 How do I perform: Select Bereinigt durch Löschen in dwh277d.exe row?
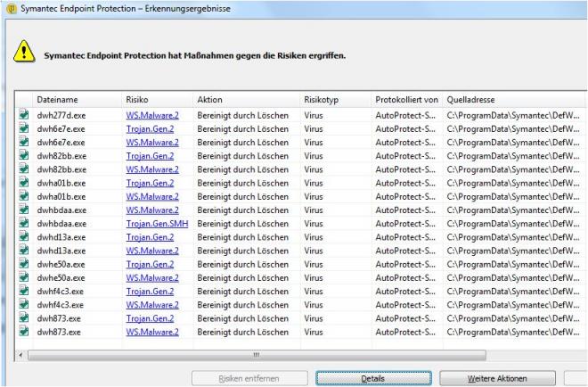pyautogui.click(x=243, y=115)
